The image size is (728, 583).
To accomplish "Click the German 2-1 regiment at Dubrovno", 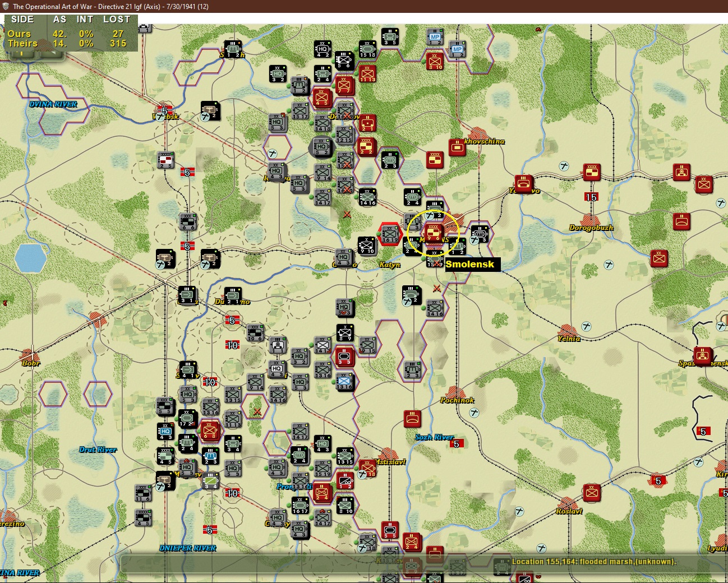I will point(233,295).
